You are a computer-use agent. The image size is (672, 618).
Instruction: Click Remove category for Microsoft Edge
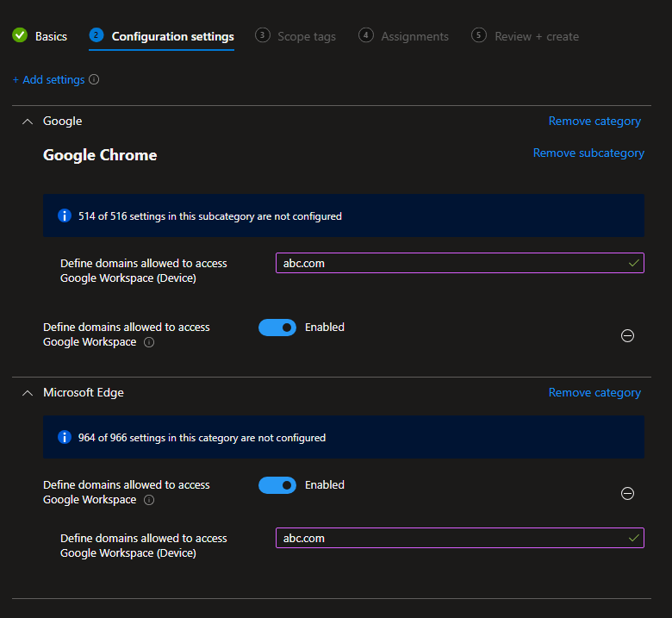coord(594,393)
